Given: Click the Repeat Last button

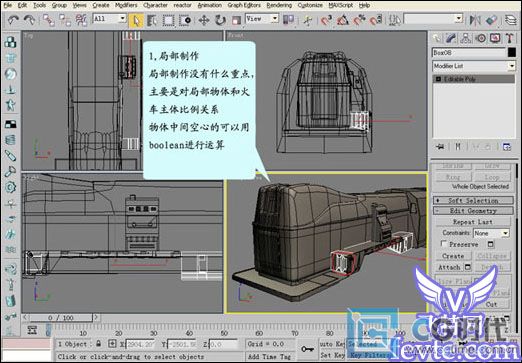Looking at the screenshot, I should [473, 222].
